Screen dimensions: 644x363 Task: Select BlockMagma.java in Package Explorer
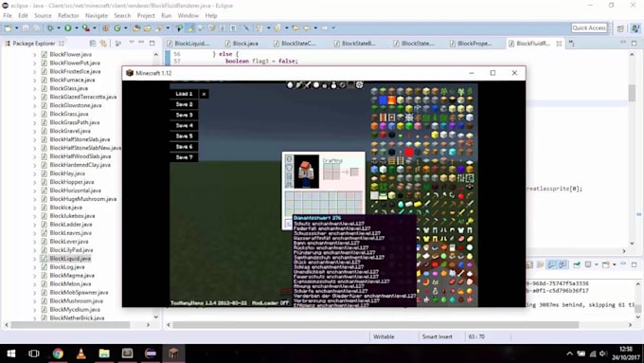click(72, 276)
